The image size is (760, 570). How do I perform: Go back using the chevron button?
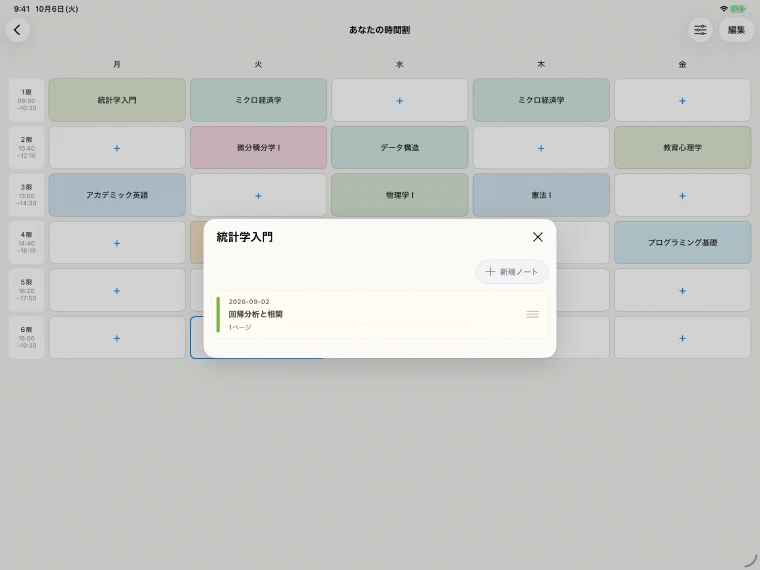tap(17, 30)
